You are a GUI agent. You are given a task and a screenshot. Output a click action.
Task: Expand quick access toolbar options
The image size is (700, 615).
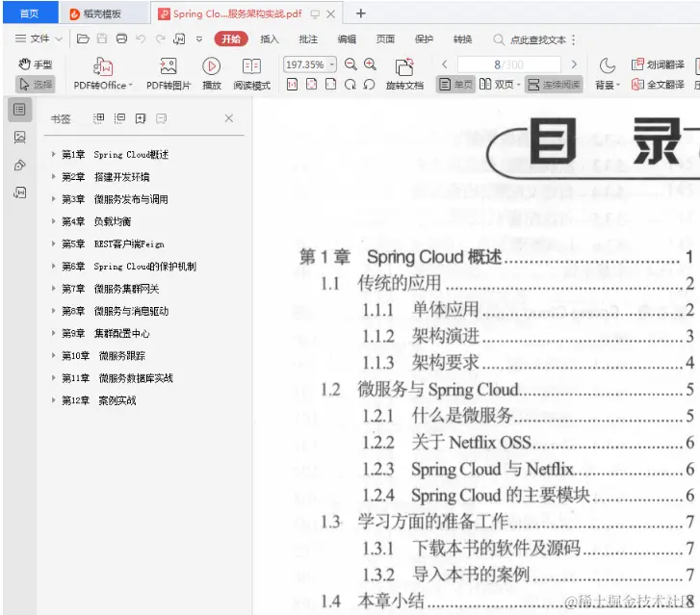199,39
